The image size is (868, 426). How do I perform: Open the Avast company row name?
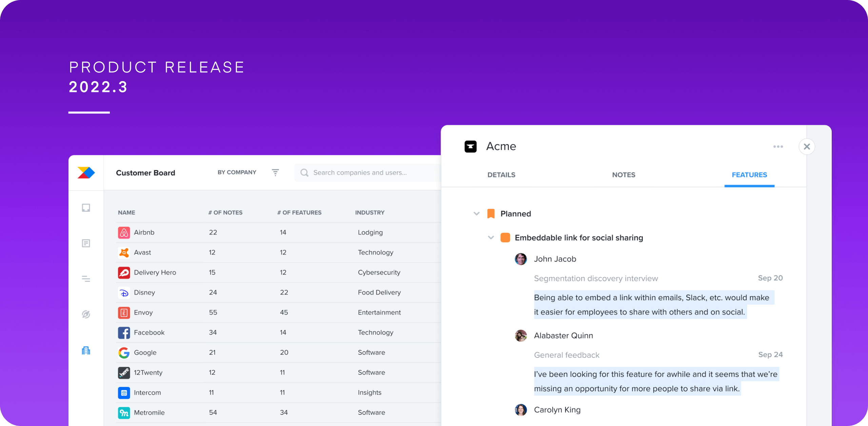tap(142, 253)
